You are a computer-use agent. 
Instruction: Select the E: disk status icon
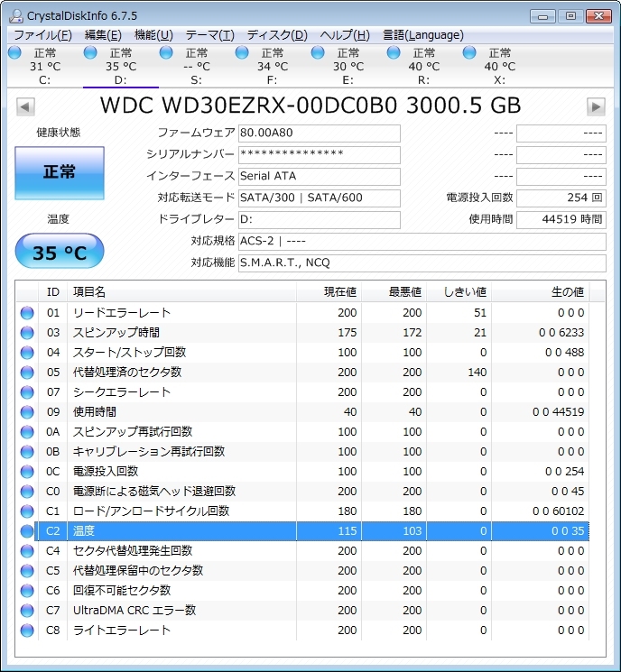318,52
